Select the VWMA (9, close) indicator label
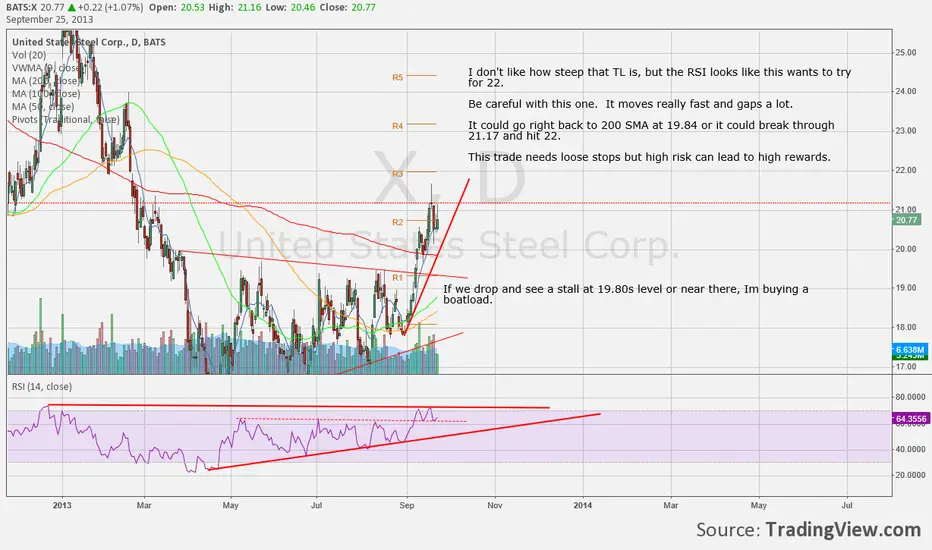The width and height of the screenshot is (932, 550). [45, 68]
